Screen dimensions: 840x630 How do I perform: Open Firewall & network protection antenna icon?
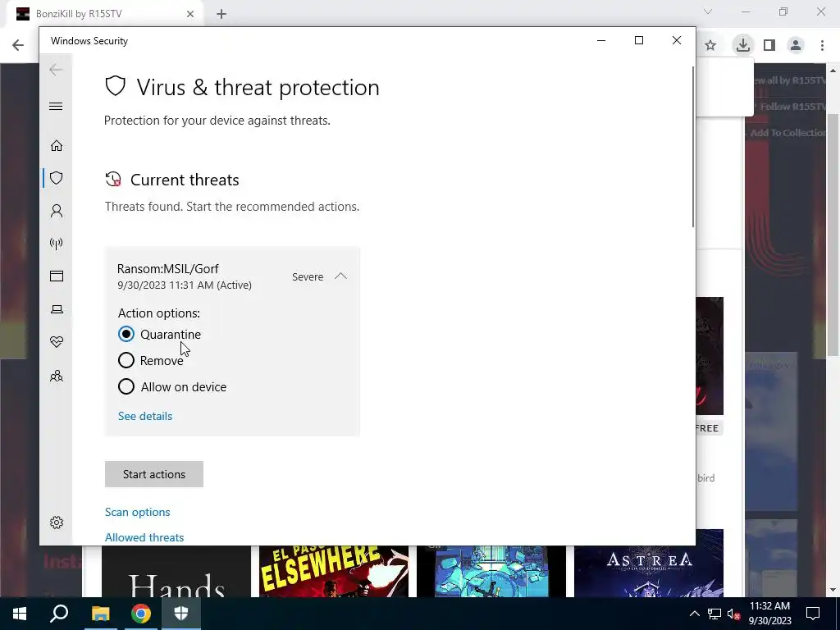coord(57,244)
